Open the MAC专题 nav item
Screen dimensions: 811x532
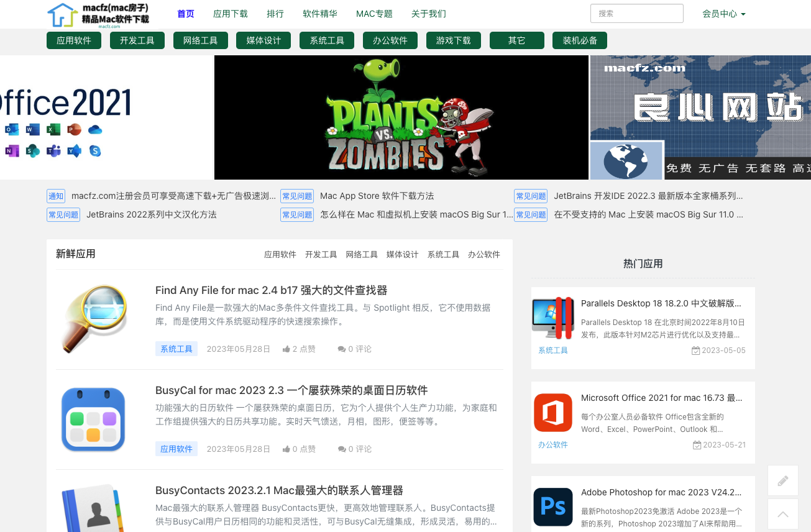pyautogui.click(x=374, y=14)
